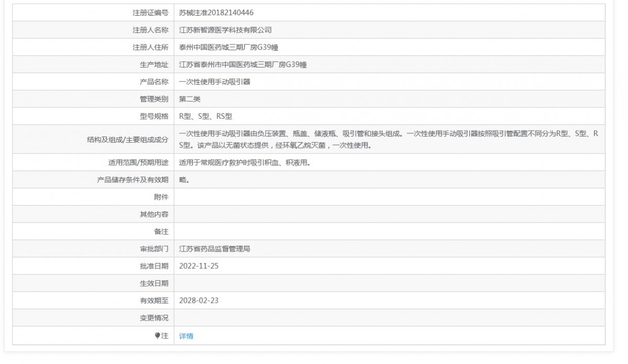Click the 附件 label

click(161, 197)
